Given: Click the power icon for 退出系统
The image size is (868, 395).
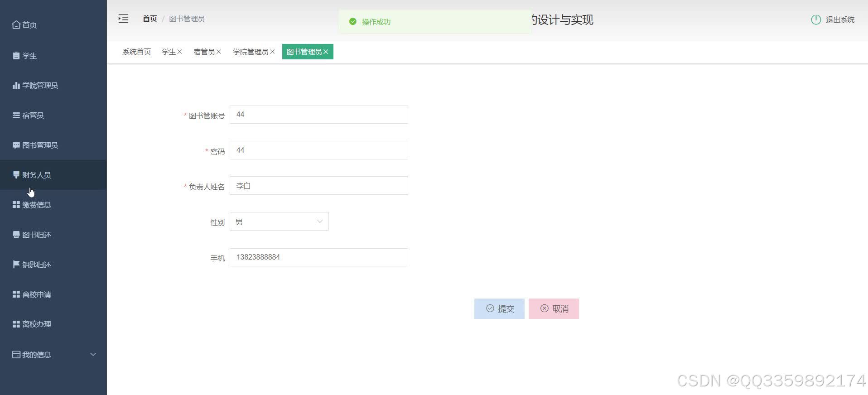Looking at the screenshot, I should [x=816, y=19].
